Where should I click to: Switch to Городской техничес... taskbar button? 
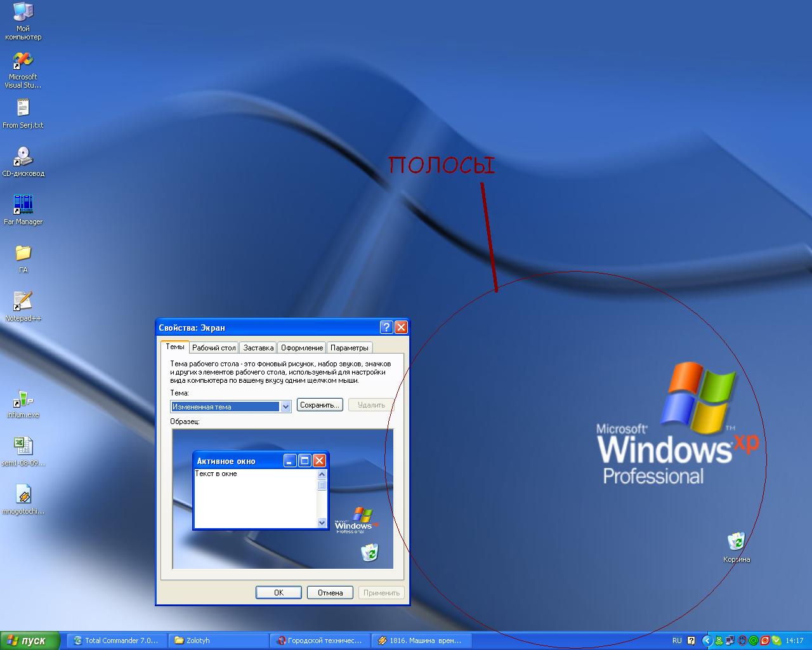pyautogui.click(x=320, y=640)
